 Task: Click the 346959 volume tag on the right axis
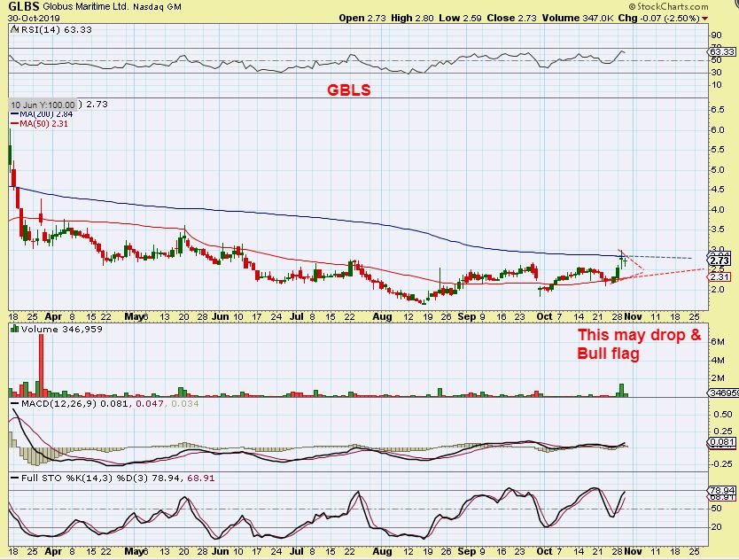pos(722,393)
